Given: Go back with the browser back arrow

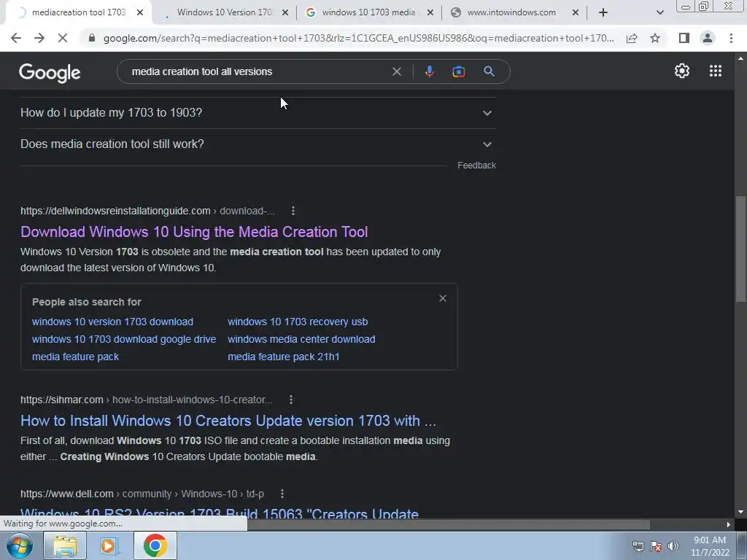Looking at the screenshot, I should 16,38.
